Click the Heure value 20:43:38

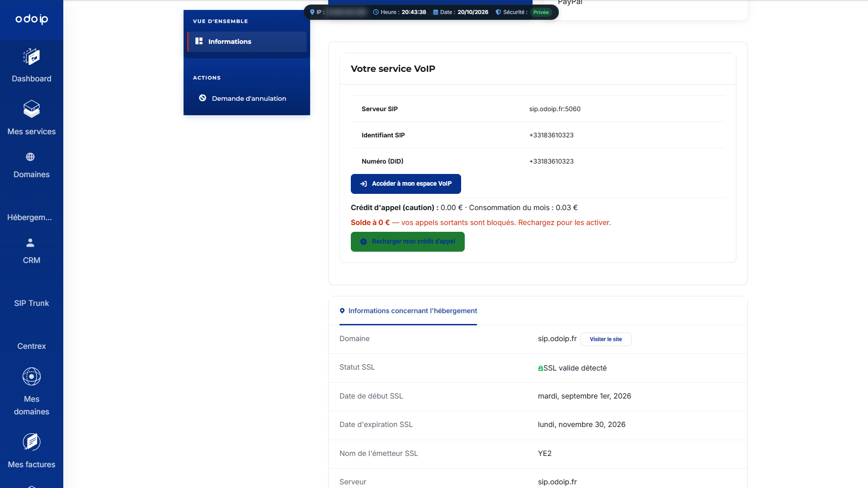coord(414,12)
